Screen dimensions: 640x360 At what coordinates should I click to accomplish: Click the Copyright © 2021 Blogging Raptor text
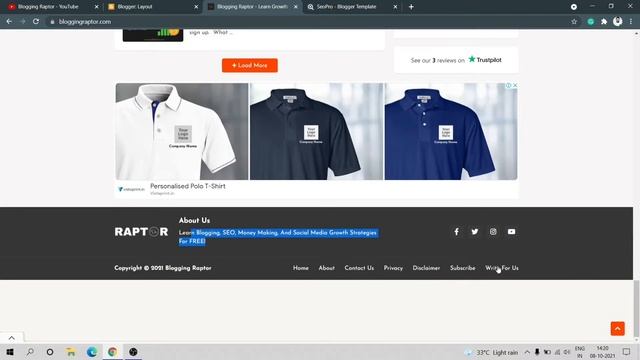(x=163, y=268)
